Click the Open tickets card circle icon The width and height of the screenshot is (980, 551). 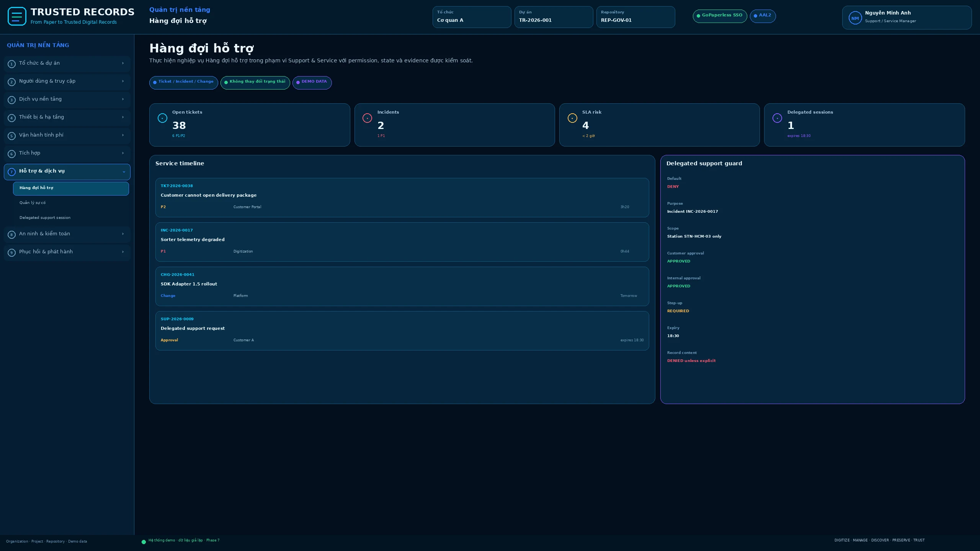(x=162, y=118)
